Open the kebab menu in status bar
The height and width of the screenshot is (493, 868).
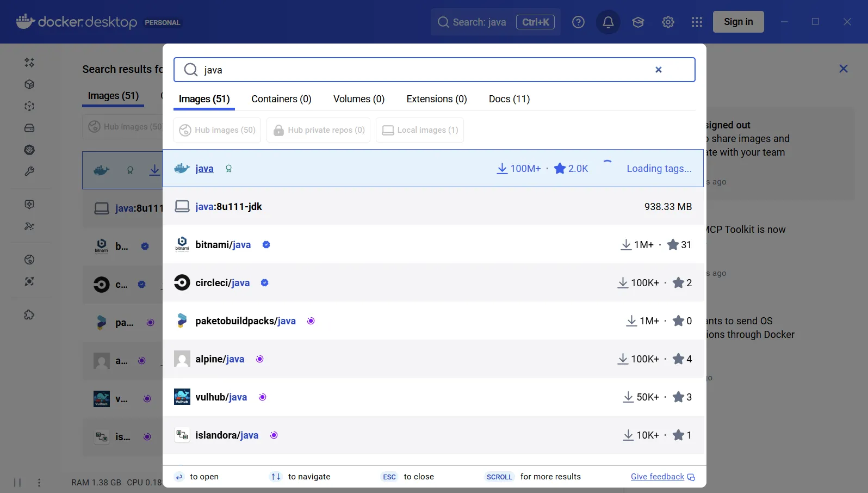(39, 483)
